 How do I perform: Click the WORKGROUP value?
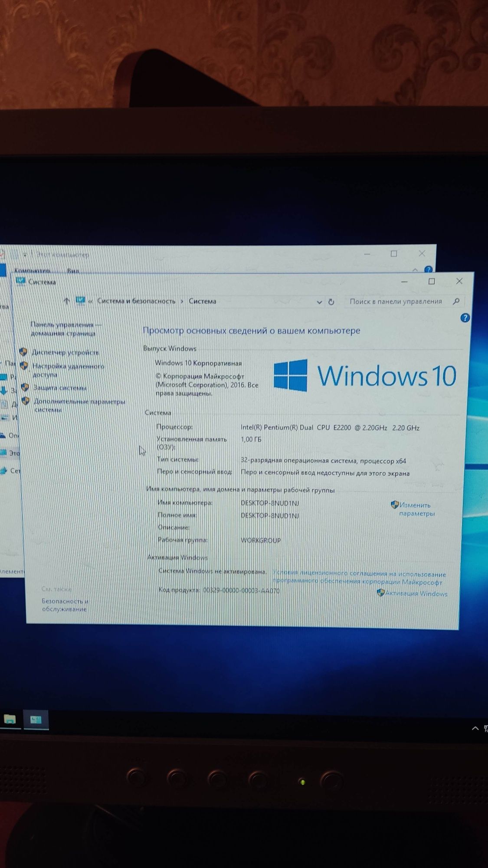pyautogui.click(x=261, y=540)
